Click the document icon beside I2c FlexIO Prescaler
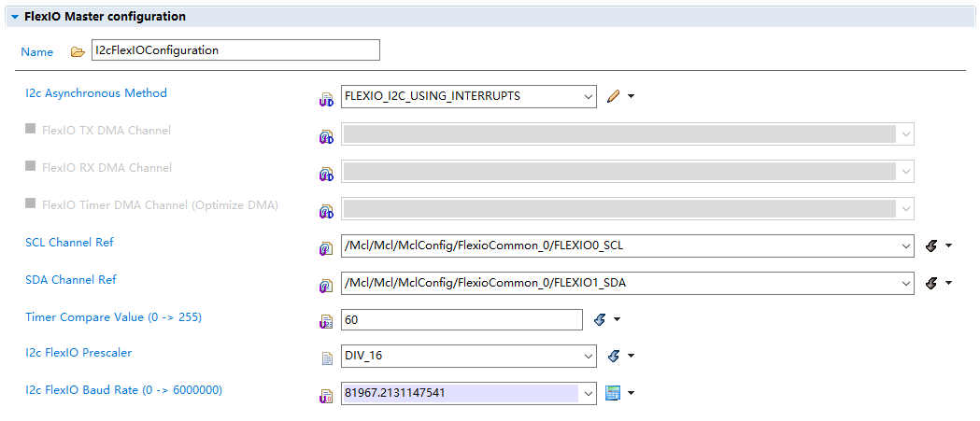The width and height of the screenshot is (980, 421). coord(327,358)
